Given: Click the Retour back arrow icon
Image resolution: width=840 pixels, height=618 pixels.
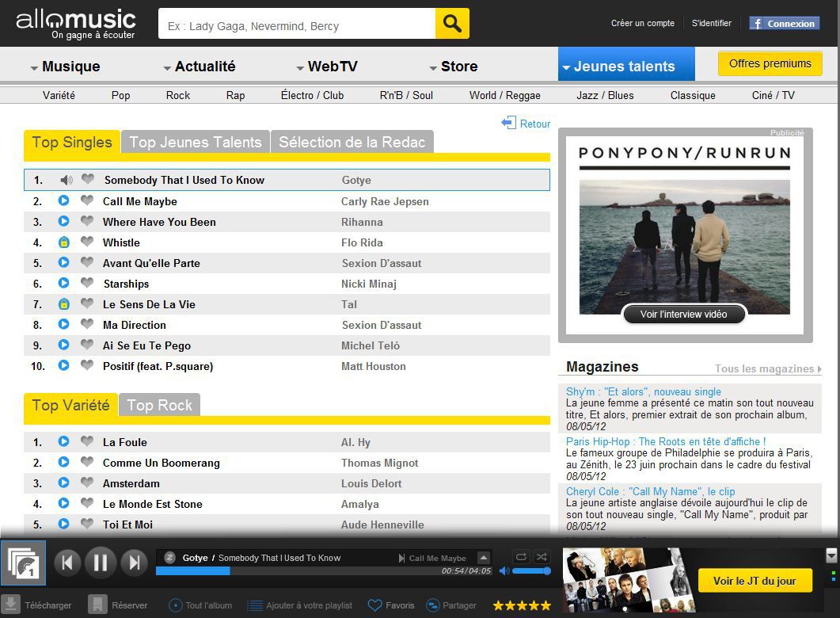Looking at the screenshot, I should (x=508, y=123).
